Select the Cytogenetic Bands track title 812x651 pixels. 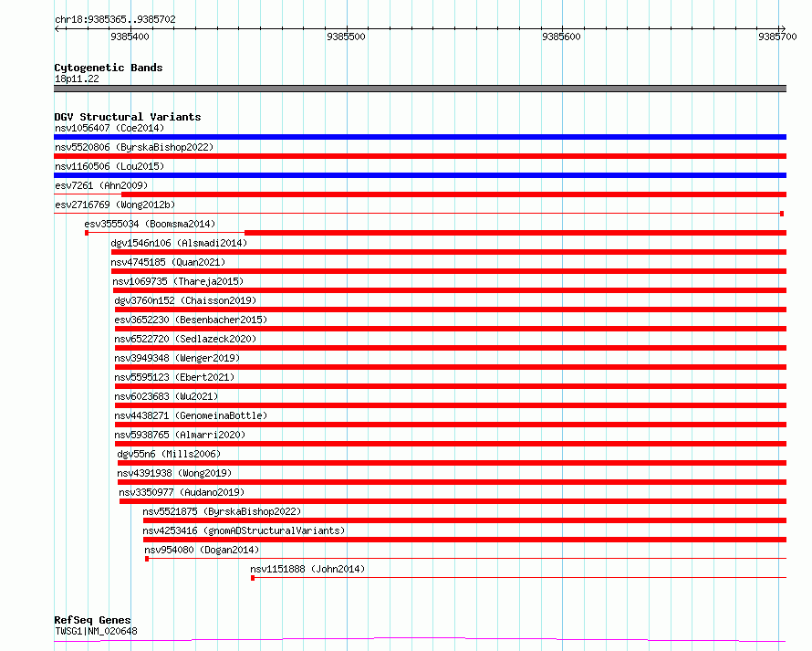pos(109,68)
